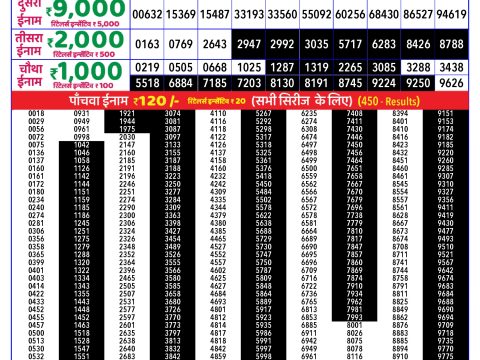Click fourth prize number 9250
The width and height of the screenshot is (480, 360).
(x=418, y=83)
